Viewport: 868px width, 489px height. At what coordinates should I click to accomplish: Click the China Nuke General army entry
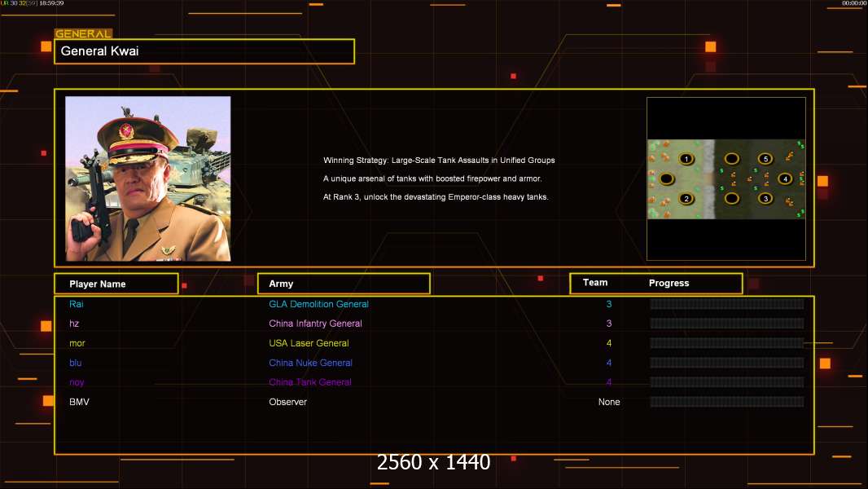pos(310,363)
